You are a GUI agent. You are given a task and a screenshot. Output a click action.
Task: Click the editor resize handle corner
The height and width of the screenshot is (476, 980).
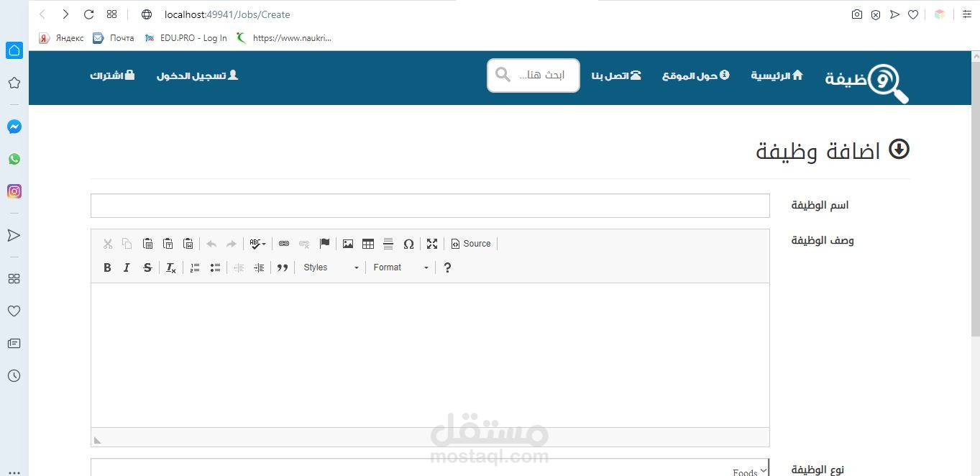[x=98, y=440]
